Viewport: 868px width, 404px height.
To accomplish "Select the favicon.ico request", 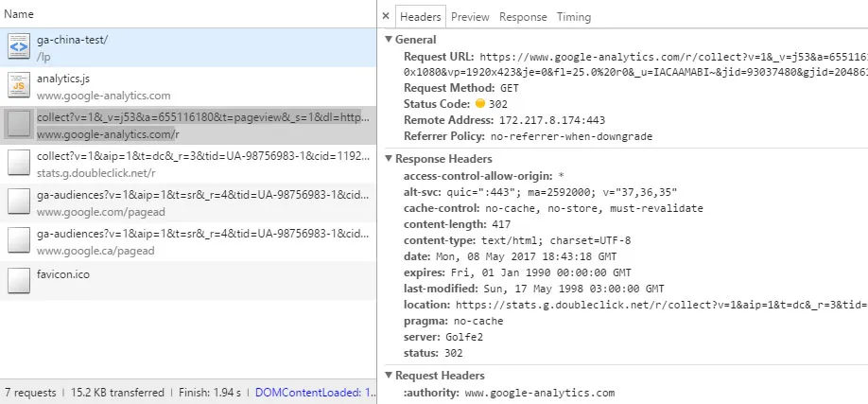I will tap(188, 280).
